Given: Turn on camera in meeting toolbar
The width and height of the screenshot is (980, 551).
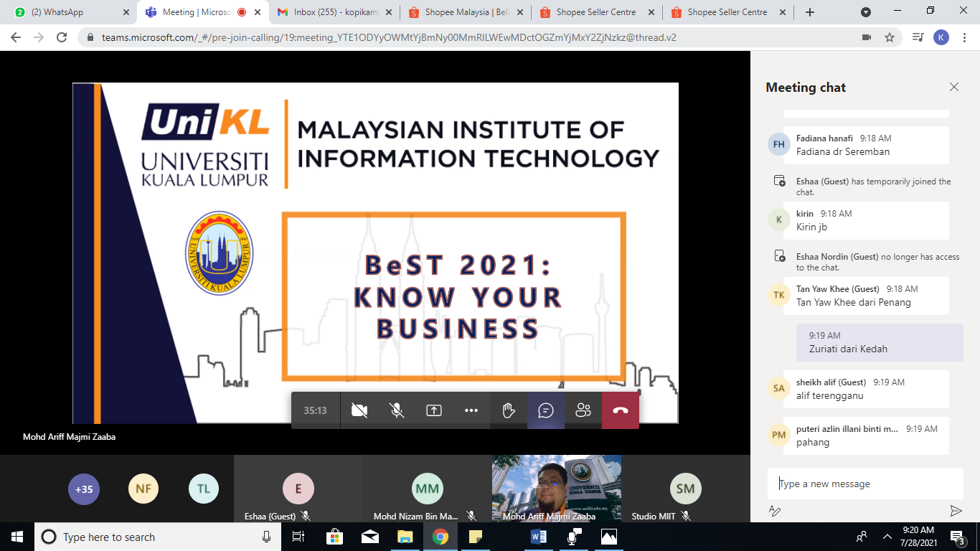Looking at the screenshot, I should point(359,410).
